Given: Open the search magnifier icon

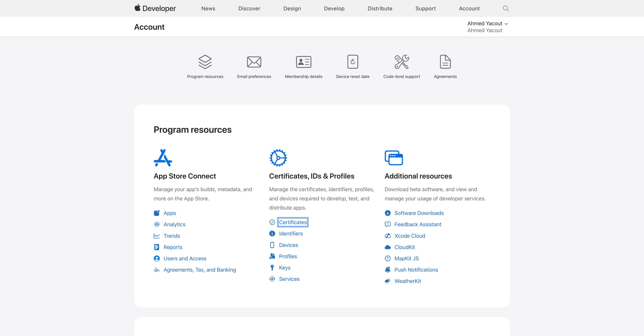Looking at the screenshot, I should (x=506, y=8).
